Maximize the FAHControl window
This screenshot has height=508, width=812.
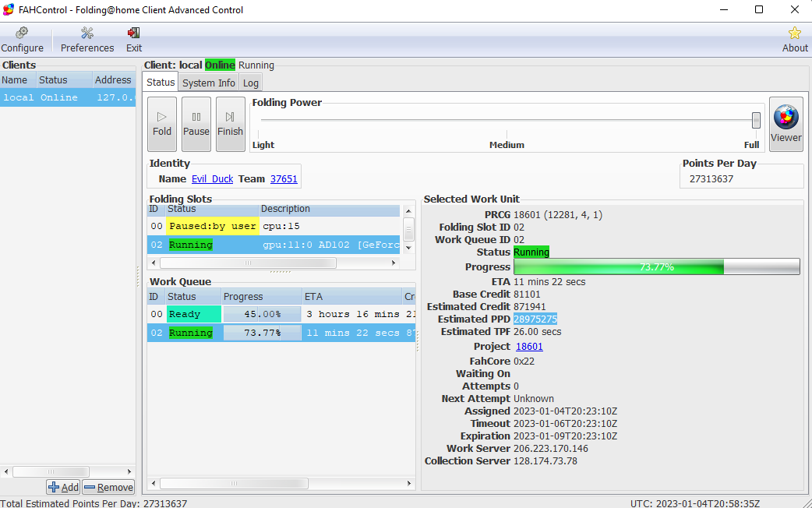click(x=759, y=10)
